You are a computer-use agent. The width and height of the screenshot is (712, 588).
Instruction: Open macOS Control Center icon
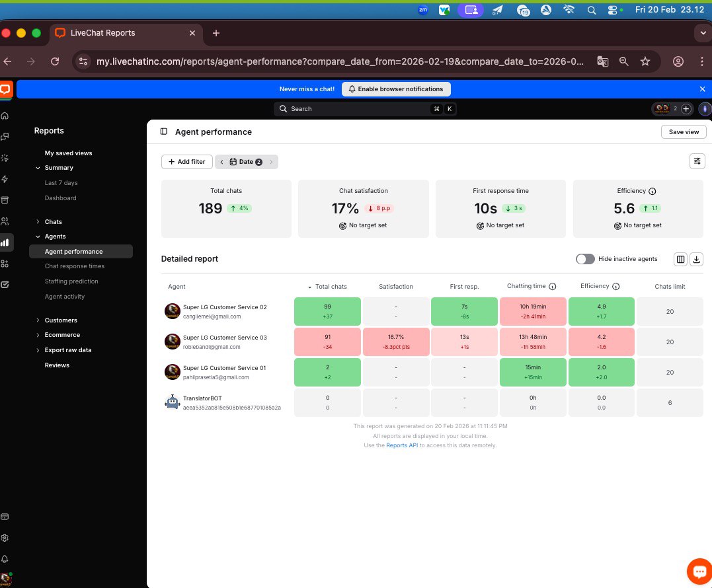click(x=614, y=9)
